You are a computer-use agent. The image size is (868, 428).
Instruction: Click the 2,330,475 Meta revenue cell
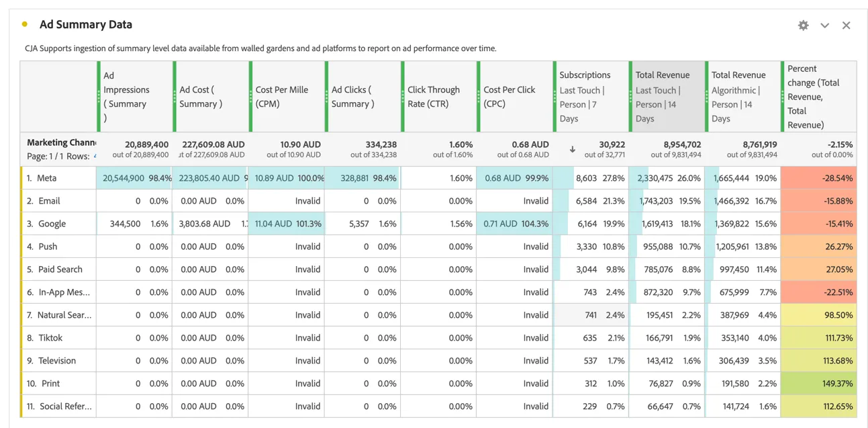pos(667,178)
